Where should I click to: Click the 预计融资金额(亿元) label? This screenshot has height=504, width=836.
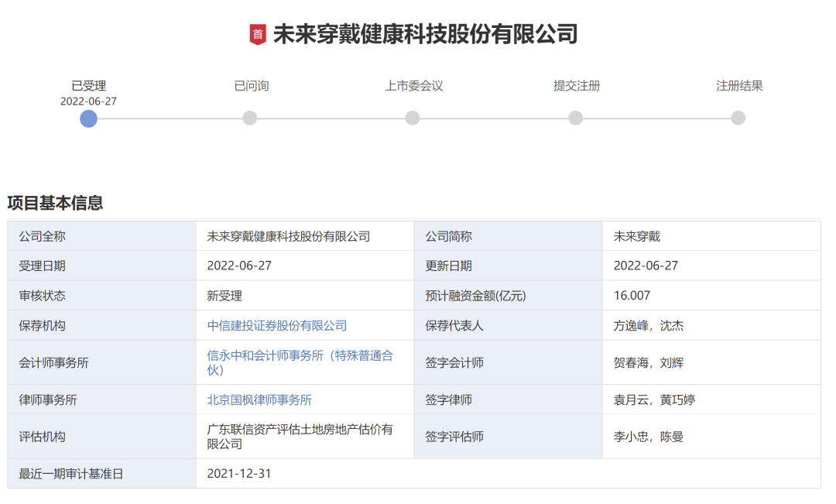point(475,296)
